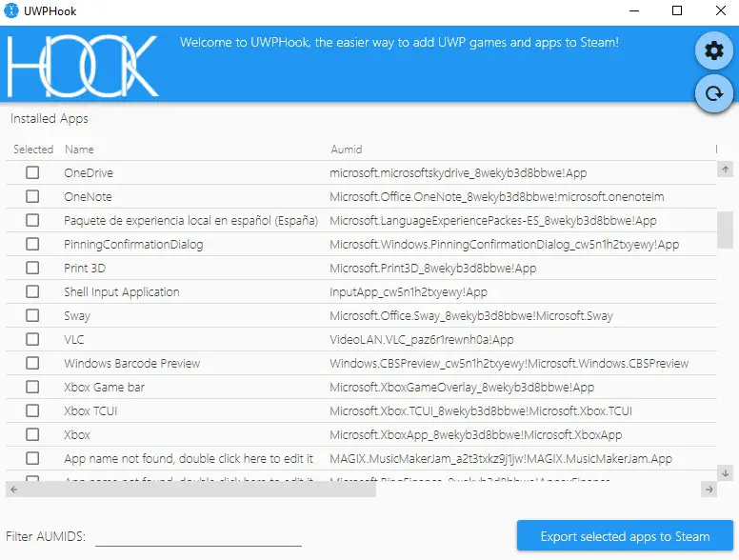Check the Shell Input Application checkbox
Screen dimensions: 739x560
(32, 291)
